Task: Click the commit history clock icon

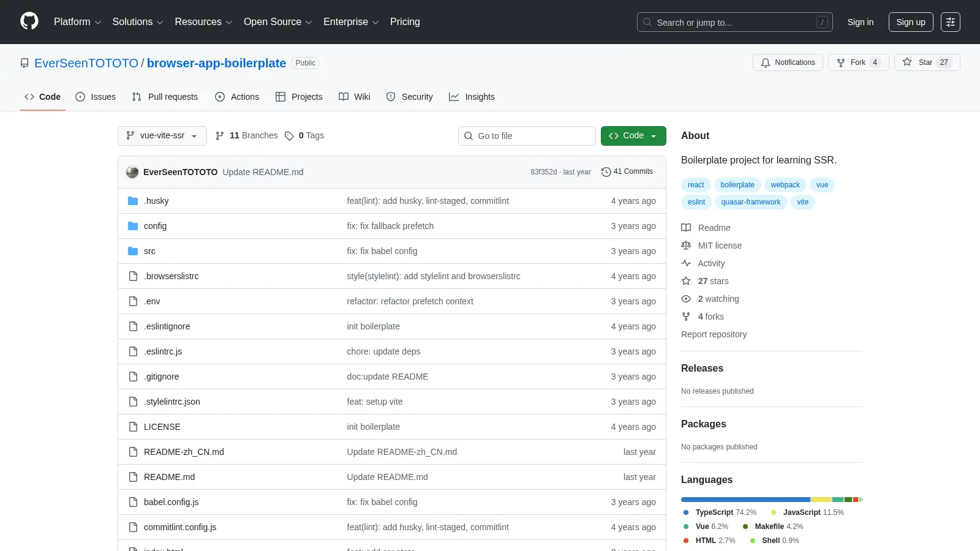Action: tap(606, 172)
